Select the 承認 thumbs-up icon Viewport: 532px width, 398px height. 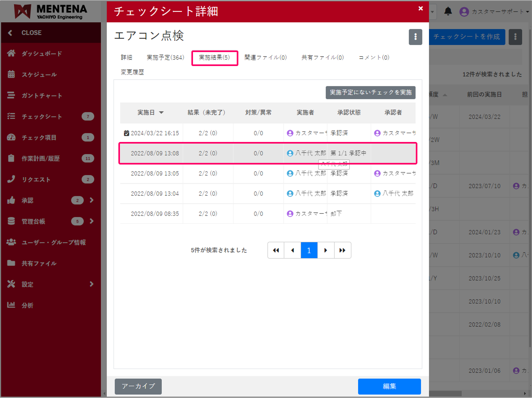coord(11,200)
